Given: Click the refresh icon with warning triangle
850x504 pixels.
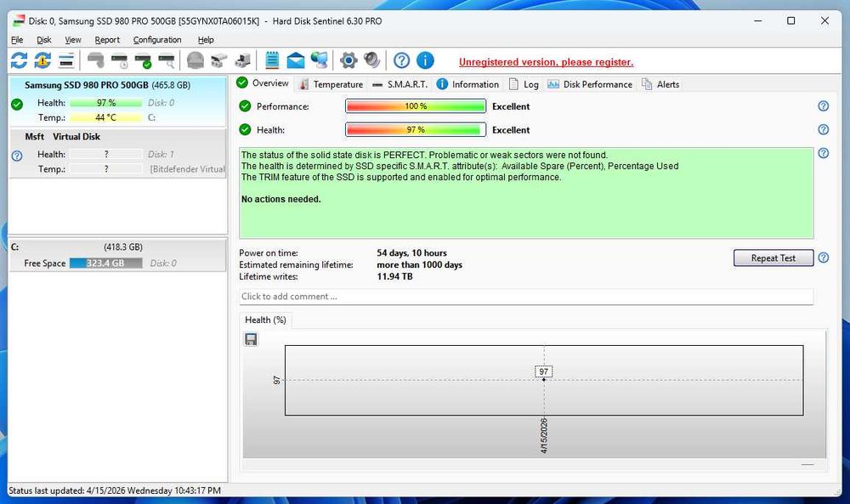Looking at the screenshot, I should 42,60.
